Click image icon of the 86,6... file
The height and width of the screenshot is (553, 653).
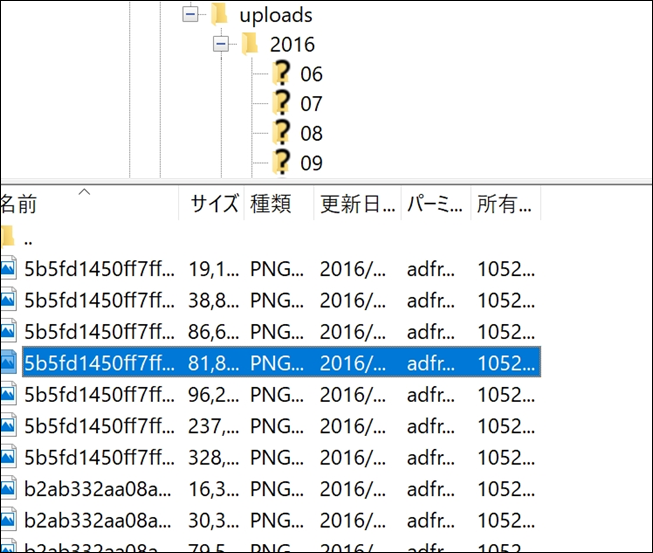pos(8,331)
